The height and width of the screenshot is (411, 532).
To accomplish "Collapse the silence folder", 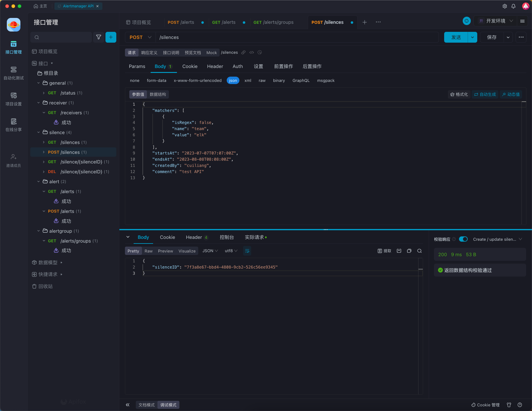I will [39, 132].
